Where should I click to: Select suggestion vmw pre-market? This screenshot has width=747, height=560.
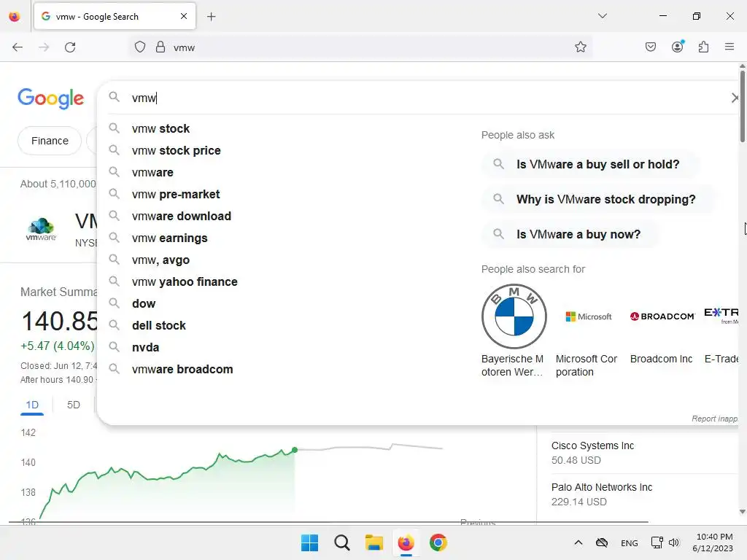click(x=176, y=194)
